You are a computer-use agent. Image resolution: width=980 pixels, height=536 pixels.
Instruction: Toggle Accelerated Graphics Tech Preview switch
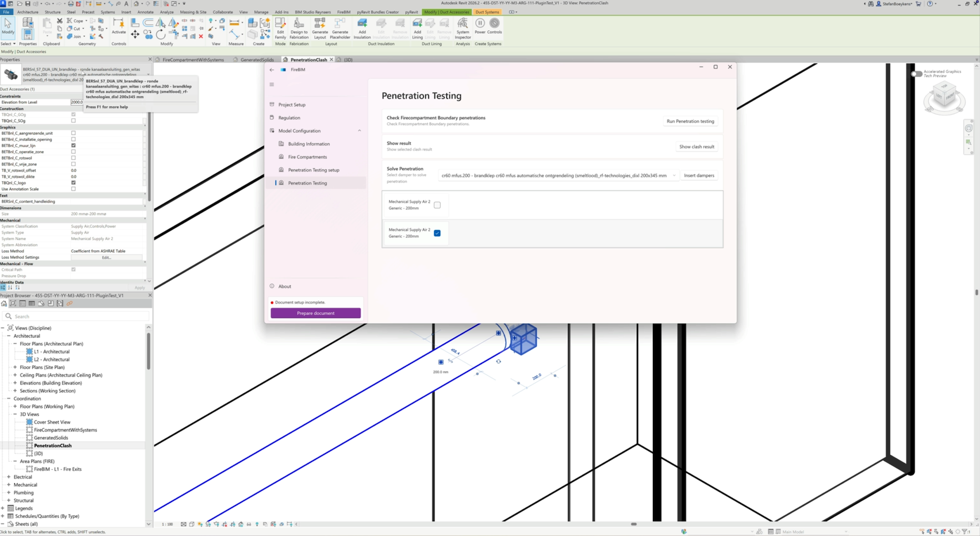(x=917, y=74)
